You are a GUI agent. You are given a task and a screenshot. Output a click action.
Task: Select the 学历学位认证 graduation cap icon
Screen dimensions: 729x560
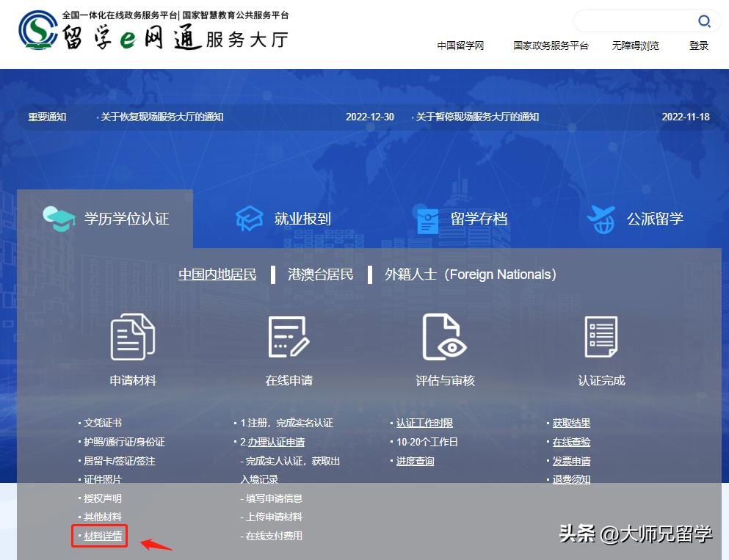click(x=59, y=218)
